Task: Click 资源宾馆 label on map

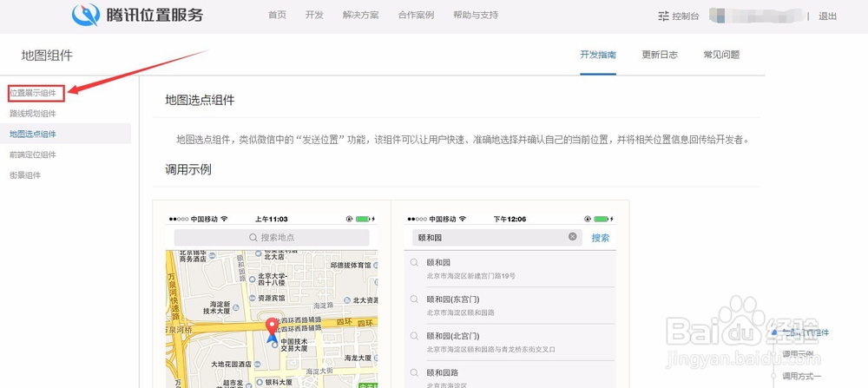Action: [271, 298]
